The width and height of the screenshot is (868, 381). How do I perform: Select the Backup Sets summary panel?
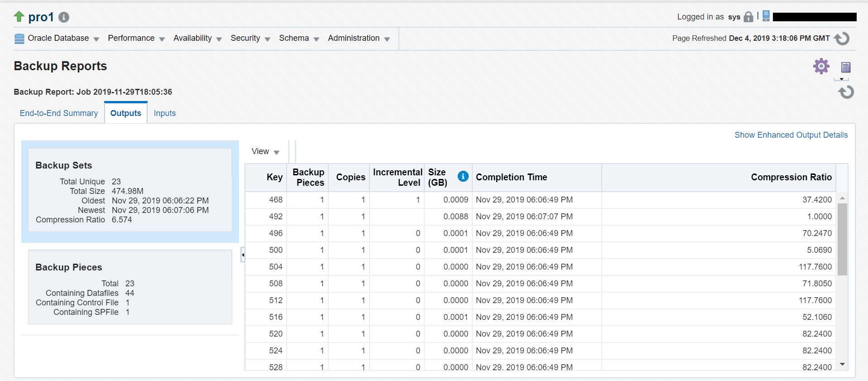click(130, 190)
